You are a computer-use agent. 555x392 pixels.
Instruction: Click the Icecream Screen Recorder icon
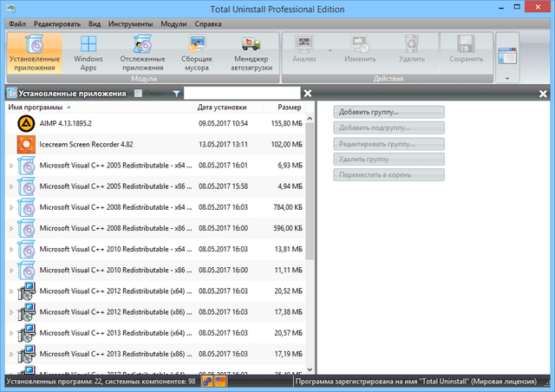click(x=26, y=144)
